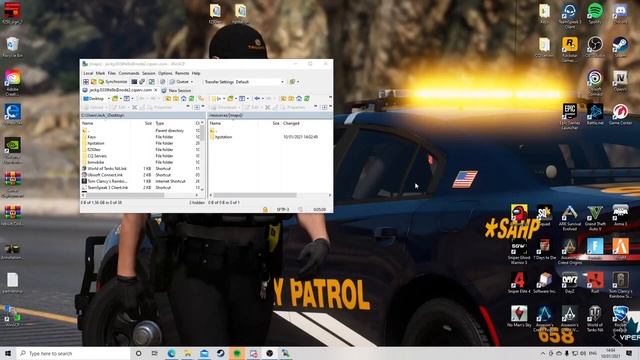The image size is (640, 360).
Task: Open the Options menu
Action: [x=165, y=73]
